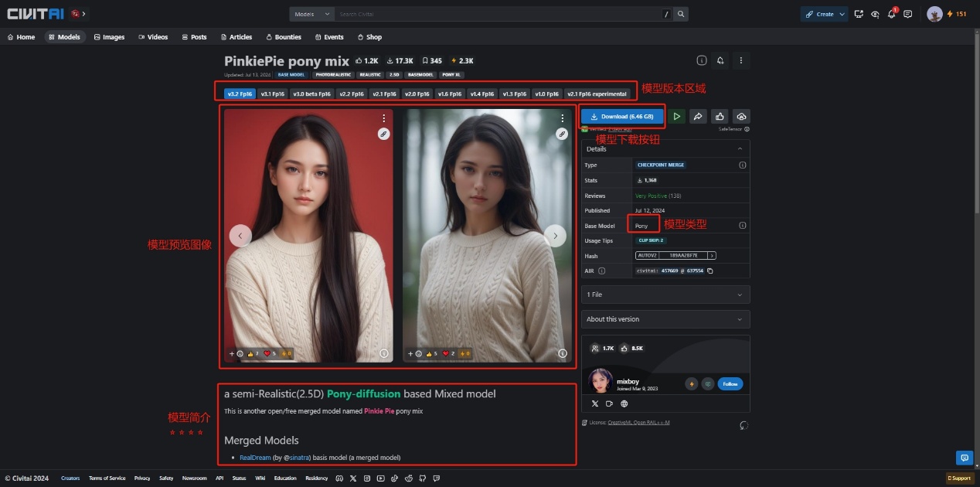Toggle the browsing level eye icon

[x=875, y=14]
